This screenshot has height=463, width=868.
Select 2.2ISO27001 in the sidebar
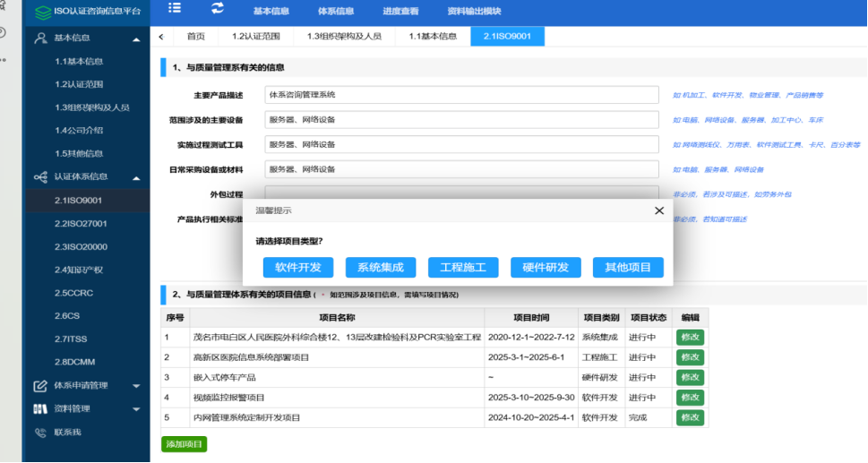pos(81,224)
